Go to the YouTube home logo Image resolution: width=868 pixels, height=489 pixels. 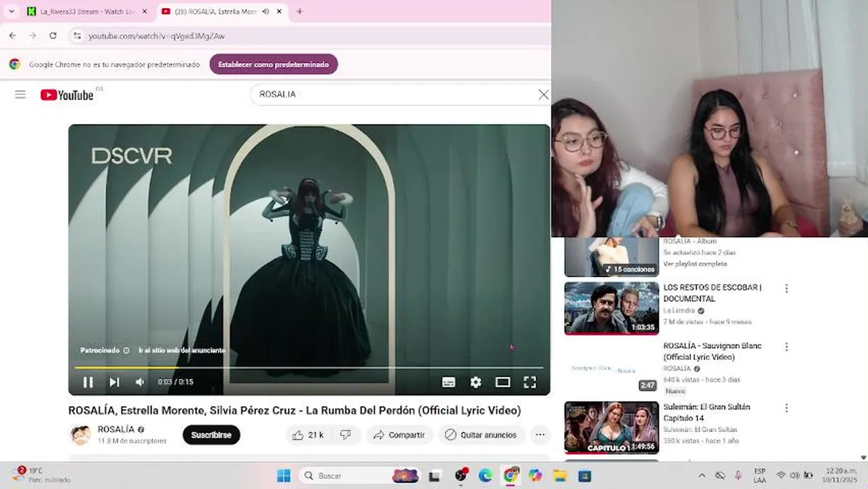pos(67,95)
